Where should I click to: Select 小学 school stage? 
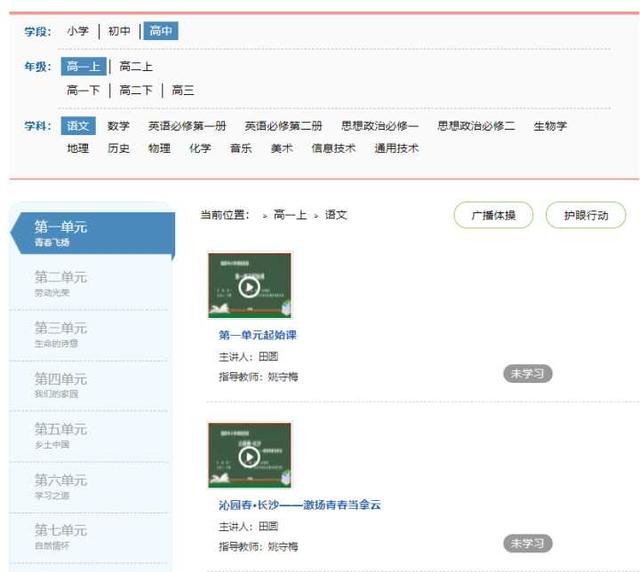(78, 31)
